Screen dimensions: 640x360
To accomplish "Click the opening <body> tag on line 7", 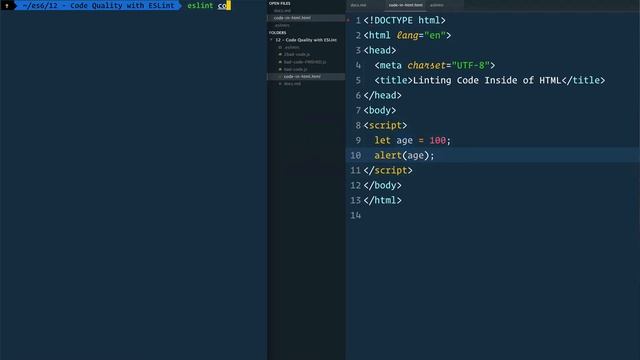I will 380,111.
